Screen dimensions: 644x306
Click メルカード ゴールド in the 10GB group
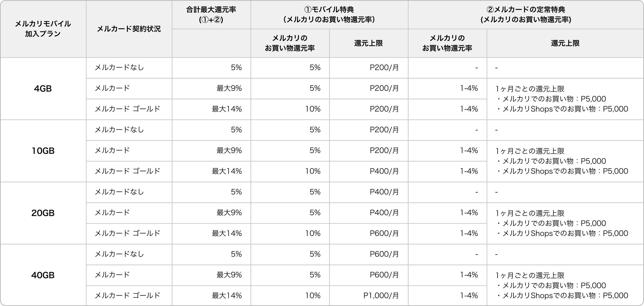(128, 171)
